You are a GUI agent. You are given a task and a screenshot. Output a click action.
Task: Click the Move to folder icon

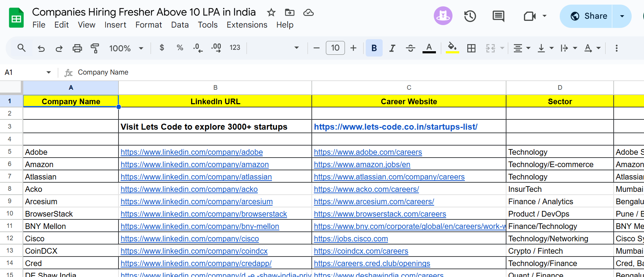290,13
